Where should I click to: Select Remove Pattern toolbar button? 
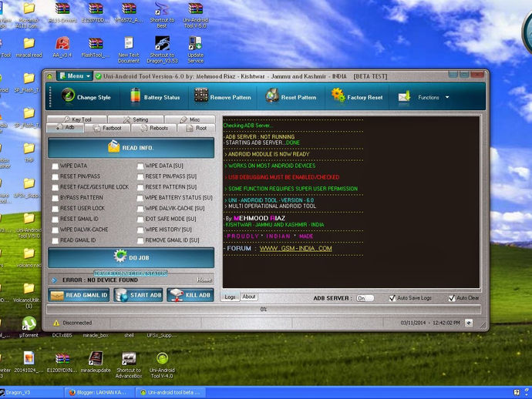pyautogui.click(x=223, y=97)
